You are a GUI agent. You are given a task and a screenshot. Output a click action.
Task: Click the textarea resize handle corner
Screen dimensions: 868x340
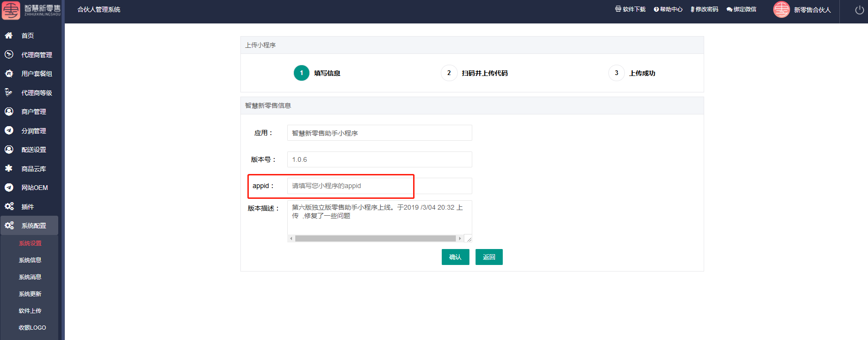pyautogui.click(x=469, y=239)
